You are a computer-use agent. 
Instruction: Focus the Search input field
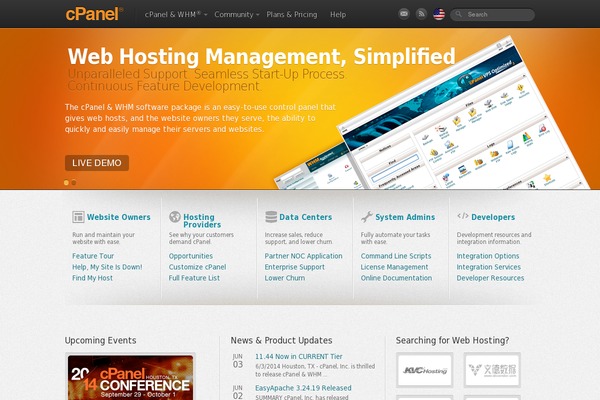click(492, 15)
